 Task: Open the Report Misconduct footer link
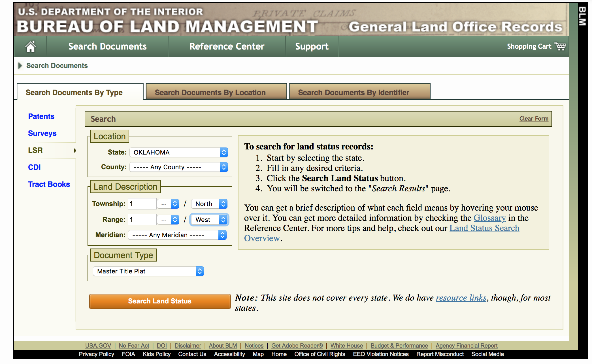coord(440,354)
